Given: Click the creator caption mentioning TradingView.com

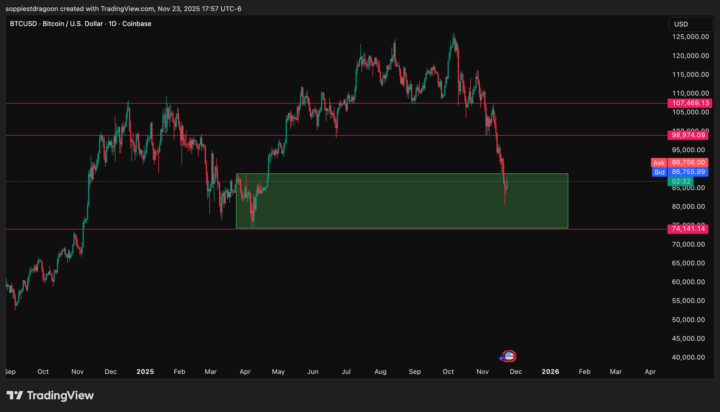Looking at the screenshot, I should [124, 9].
